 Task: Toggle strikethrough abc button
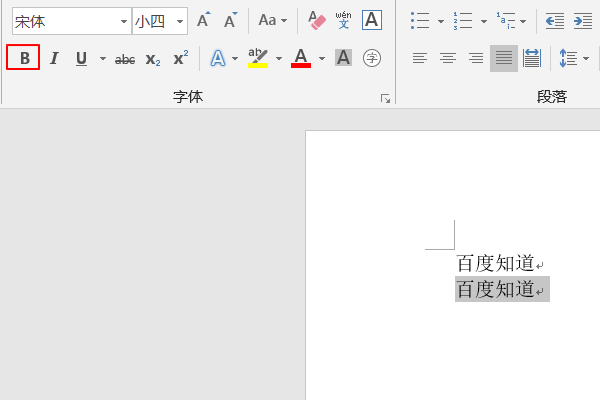coord(125,59)
